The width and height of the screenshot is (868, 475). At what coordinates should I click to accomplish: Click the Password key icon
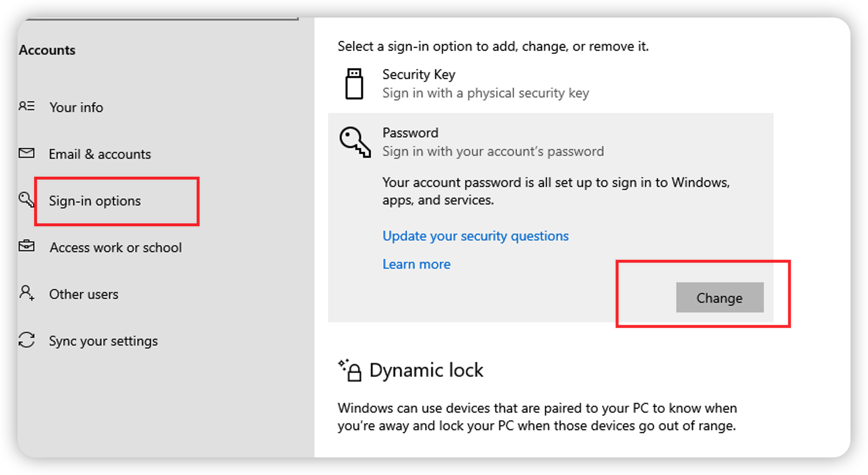[355, 142]
